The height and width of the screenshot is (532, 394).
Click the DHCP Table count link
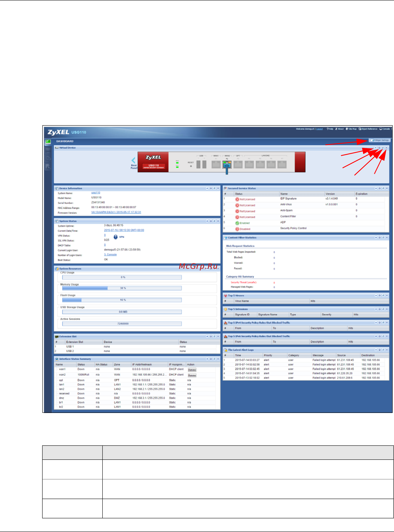click(105, 245)
